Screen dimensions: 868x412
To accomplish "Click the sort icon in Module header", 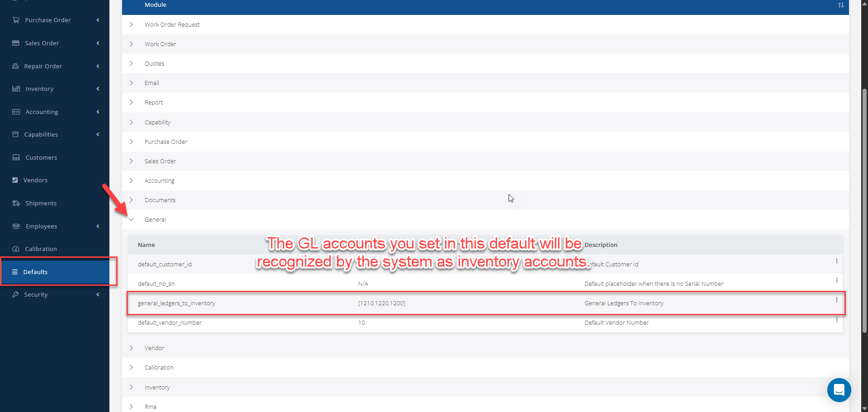I will coord(840,5).
